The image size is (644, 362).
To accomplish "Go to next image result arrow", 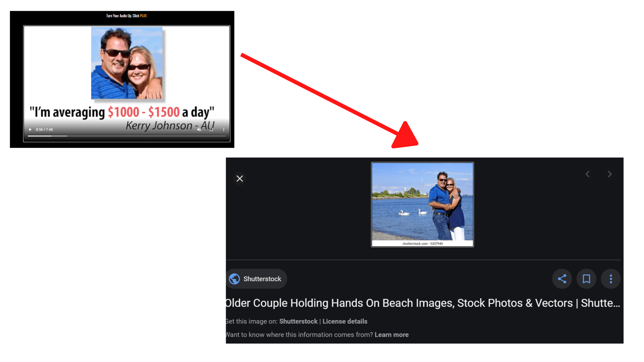I will [x=610, y=174].
